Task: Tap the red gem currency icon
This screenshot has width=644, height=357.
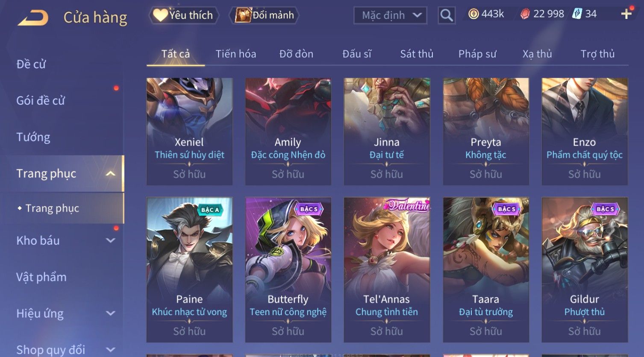Action: coord(525,14)
